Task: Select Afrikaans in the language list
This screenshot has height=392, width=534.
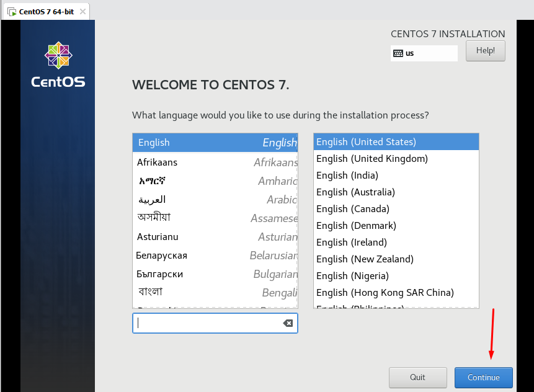Action: tap(215, 162)
